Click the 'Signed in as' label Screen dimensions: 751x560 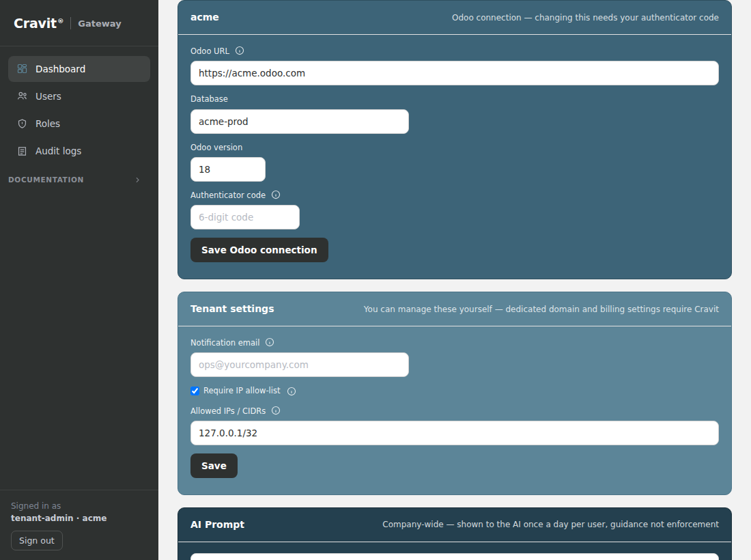click(x=36, y=506)
